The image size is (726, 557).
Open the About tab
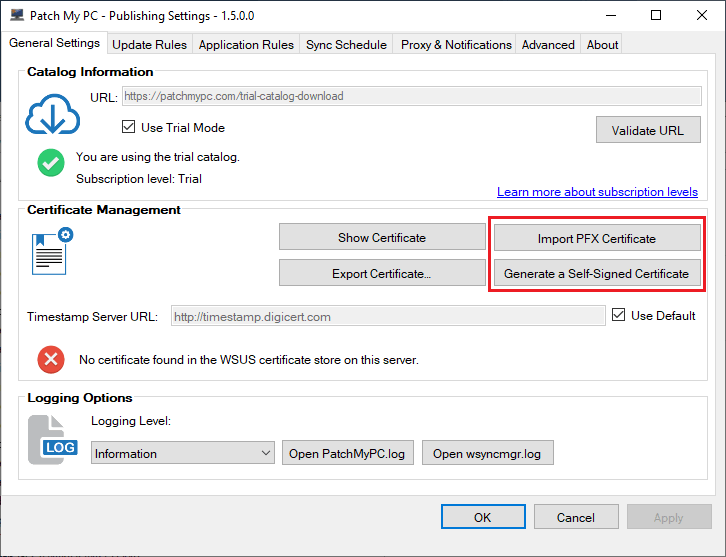pyautogui.click(x=602, y=44)
